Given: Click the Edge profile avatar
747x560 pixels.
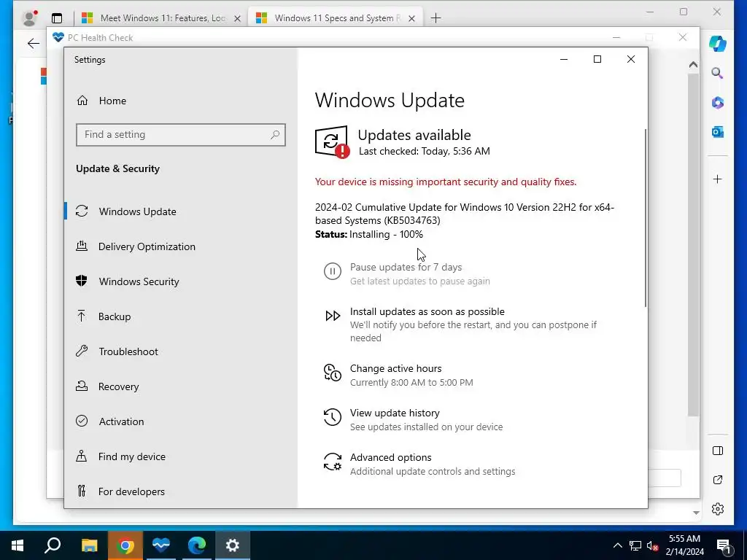Looking at the screenshot, I should [30, 18].
